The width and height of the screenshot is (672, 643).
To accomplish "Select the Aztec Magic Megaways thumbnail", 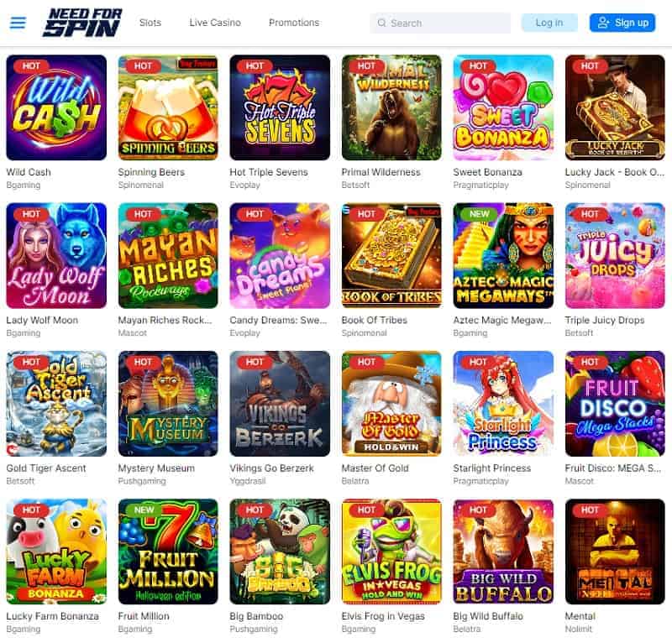I will point(503,256).
